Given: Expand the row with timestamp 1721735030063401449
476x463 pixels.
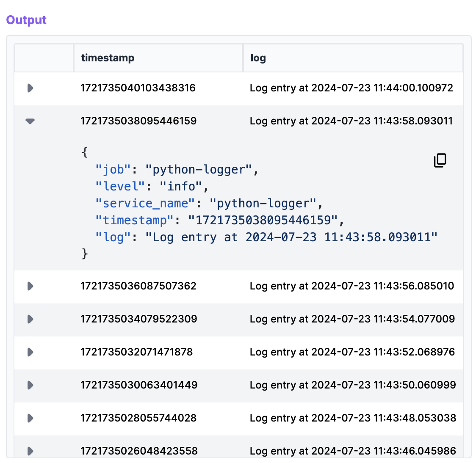Looking at the screenshot, I should coord(30,385).
